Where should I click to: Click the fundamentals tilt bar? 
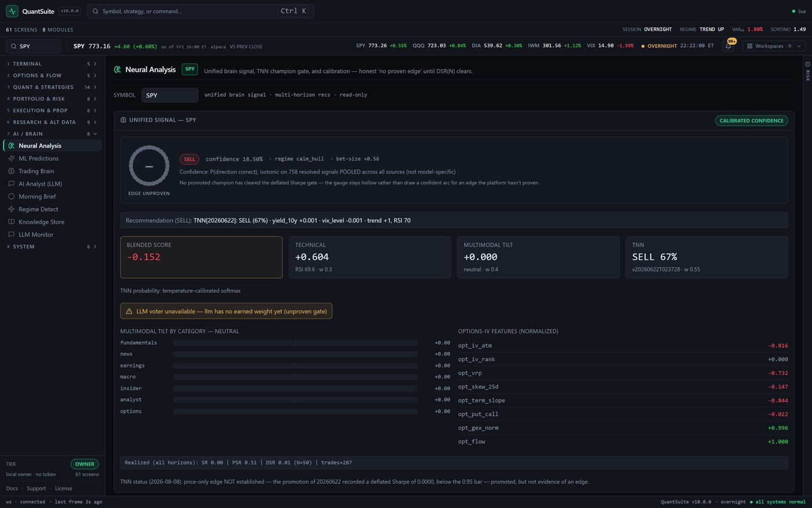[x=295, y=343]
